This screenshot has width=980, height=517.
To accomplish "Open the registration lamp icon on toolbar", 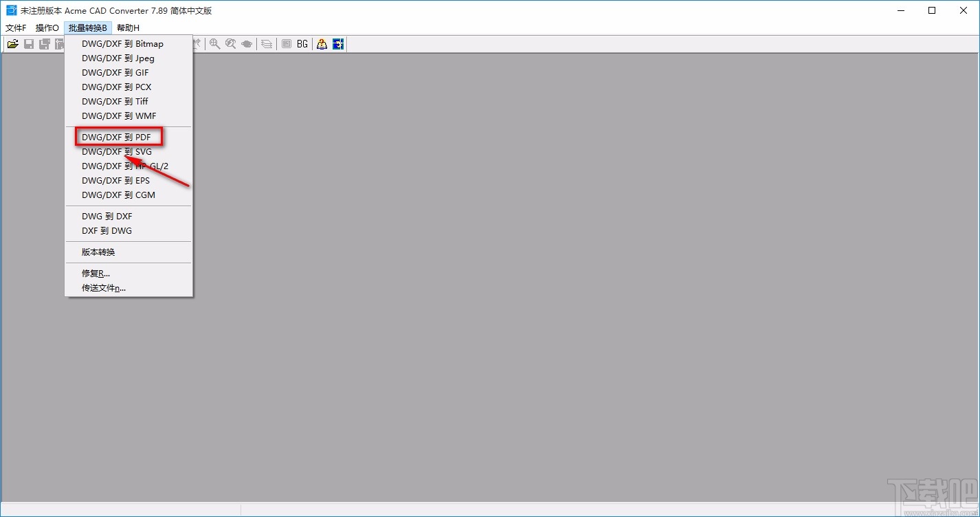I will point(321,43).
